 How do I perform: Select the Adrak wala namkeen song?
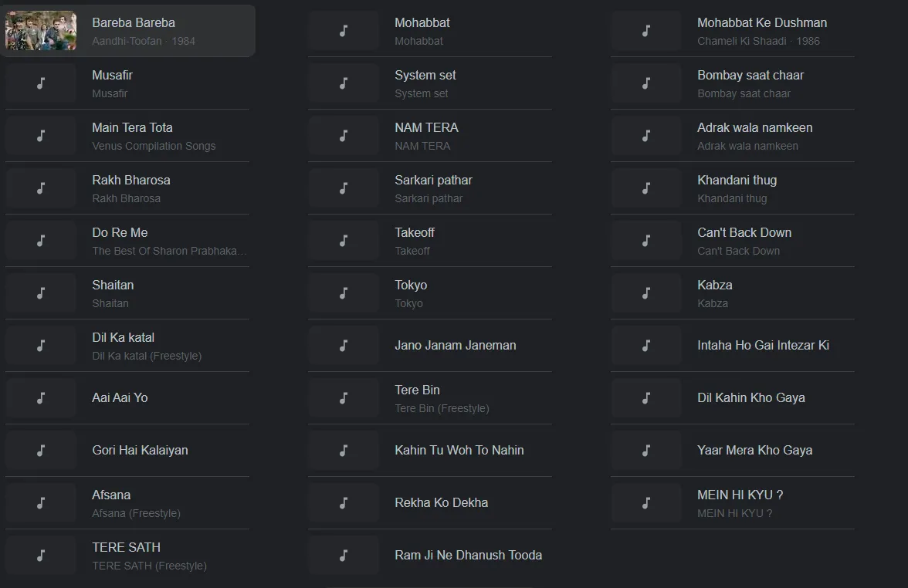click(x=754, y=127)
